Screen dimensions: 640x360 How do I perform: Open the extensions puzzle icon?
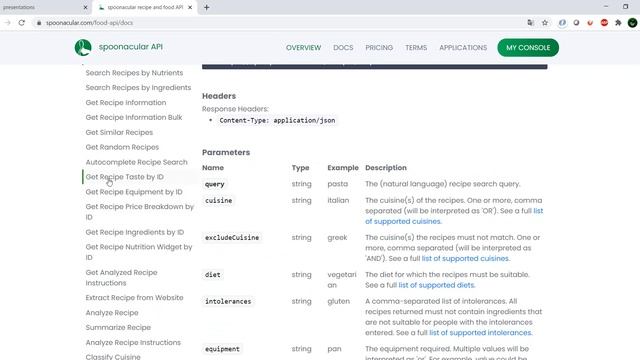coord(618,23)
